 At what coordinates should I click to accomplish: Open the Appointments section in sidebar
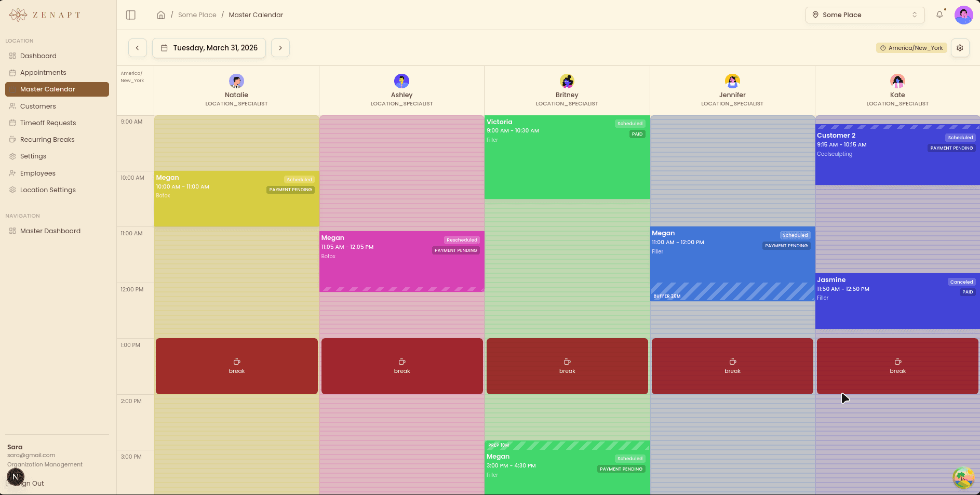coord(43,72)
